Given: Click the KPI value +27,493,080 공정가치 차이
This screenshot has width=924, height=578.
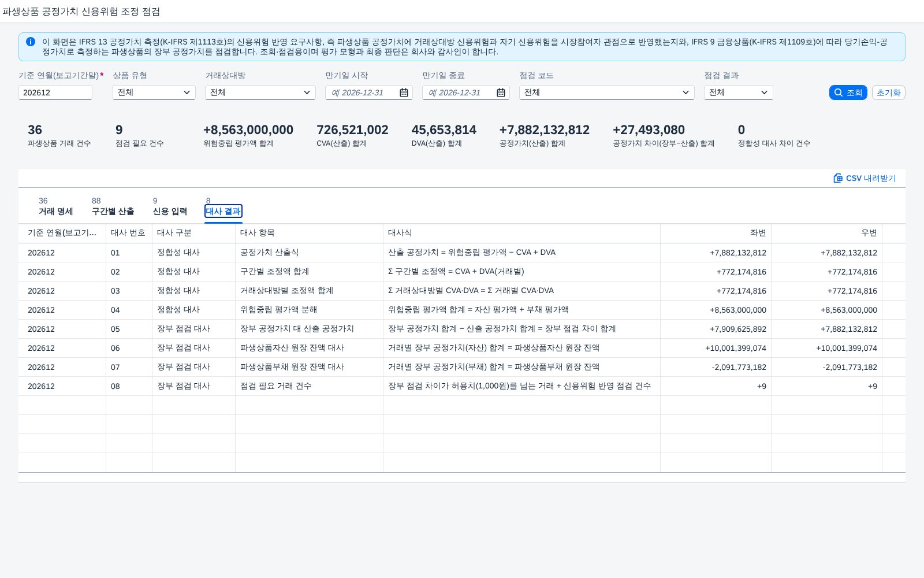Looking at the screenshot, I should [x=649, y=130].
